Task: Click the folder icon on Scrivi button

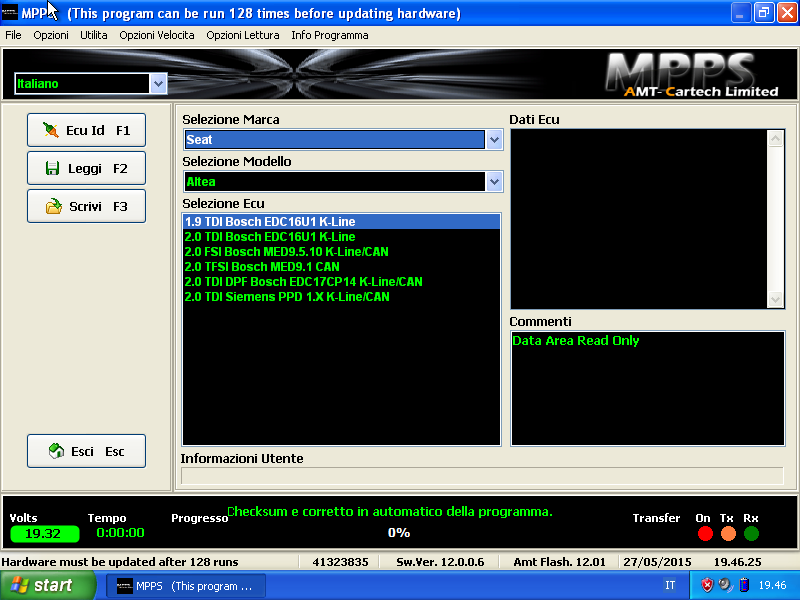Action: point(54,206)
